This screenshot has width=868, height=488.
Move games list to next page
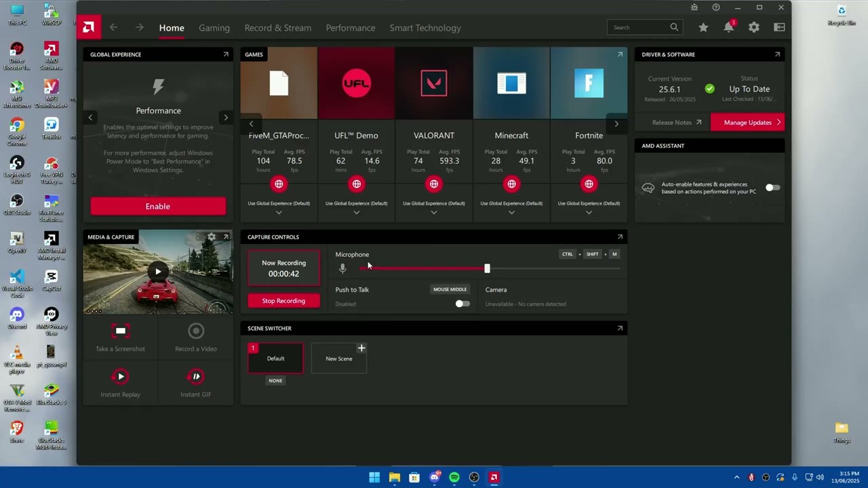tap(616, 124)
